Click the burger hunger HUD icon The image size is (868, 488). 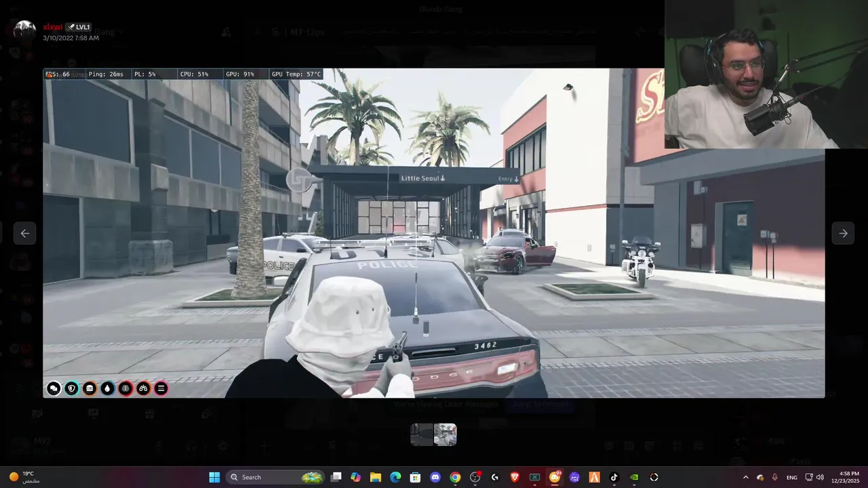coord(90,388)
